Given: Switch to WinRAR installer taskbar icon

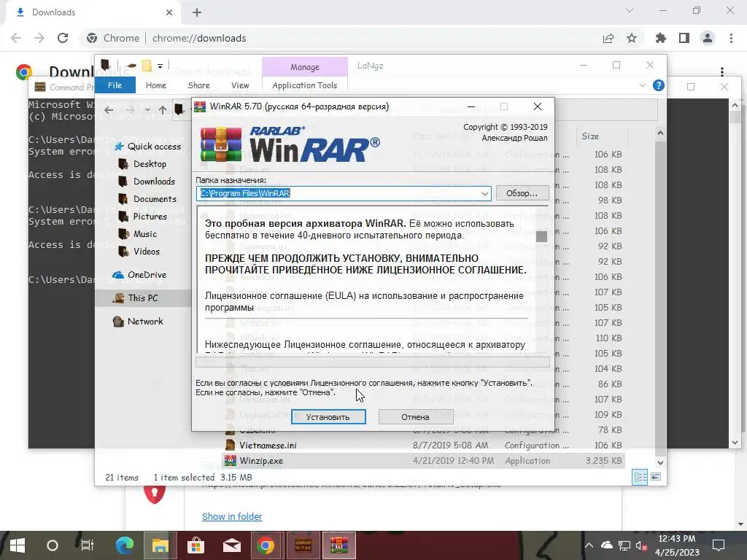Looking at the screenshot, I should coord(338,545).
